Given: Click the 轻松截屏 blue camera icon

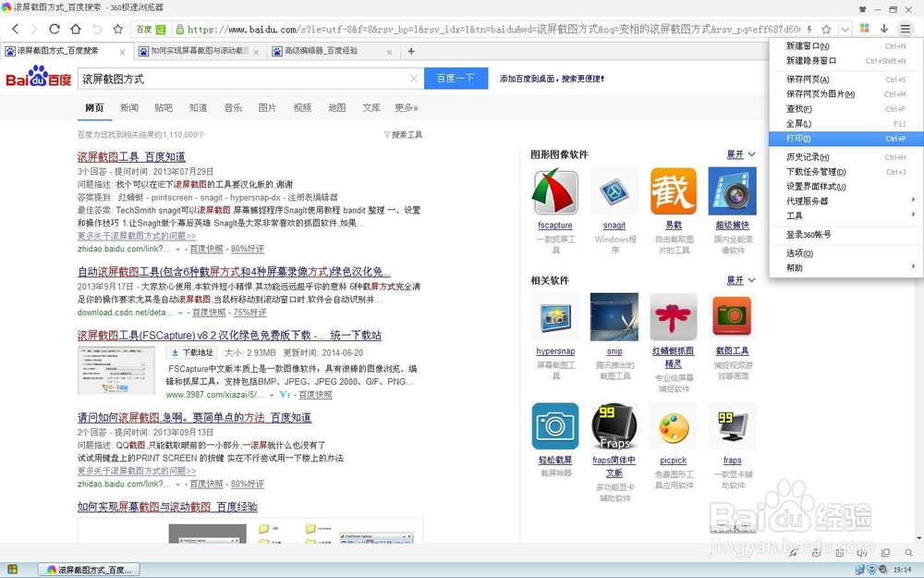Looking at the screenshot, I should [x=555, y=425].
